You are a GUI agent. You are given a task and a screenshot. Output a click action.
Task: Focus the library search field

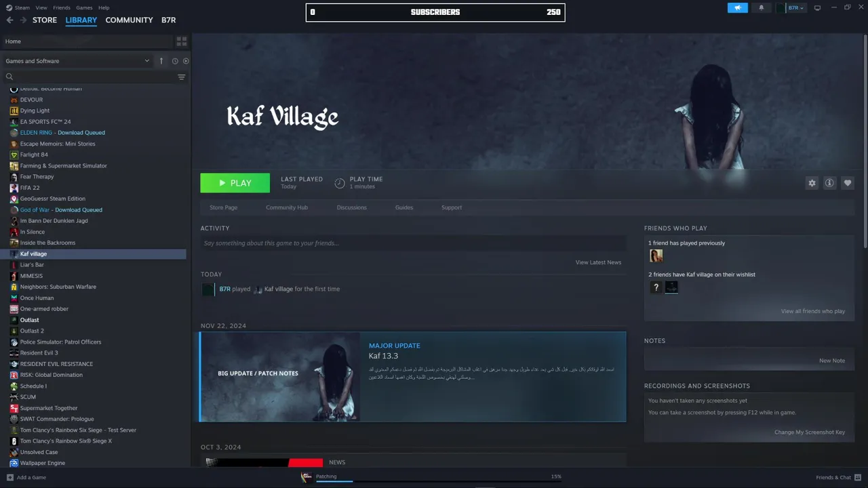point(88,77)
